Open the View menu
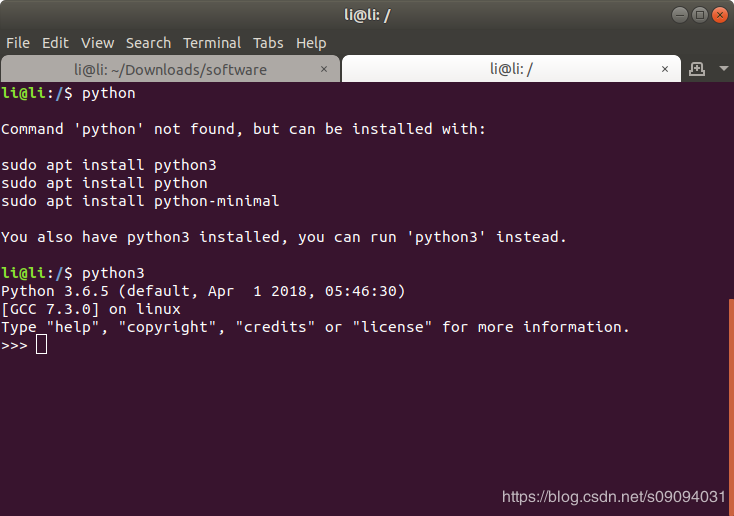This screenshot has height=516, width=734. click(x=97, y=43)
